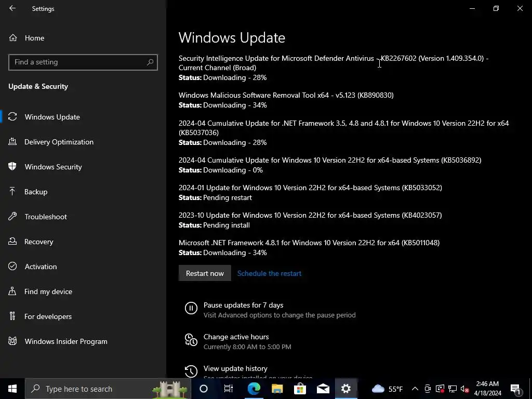532x399 pixels.
Task: Open View update history
Action: (x=235, y=368)
